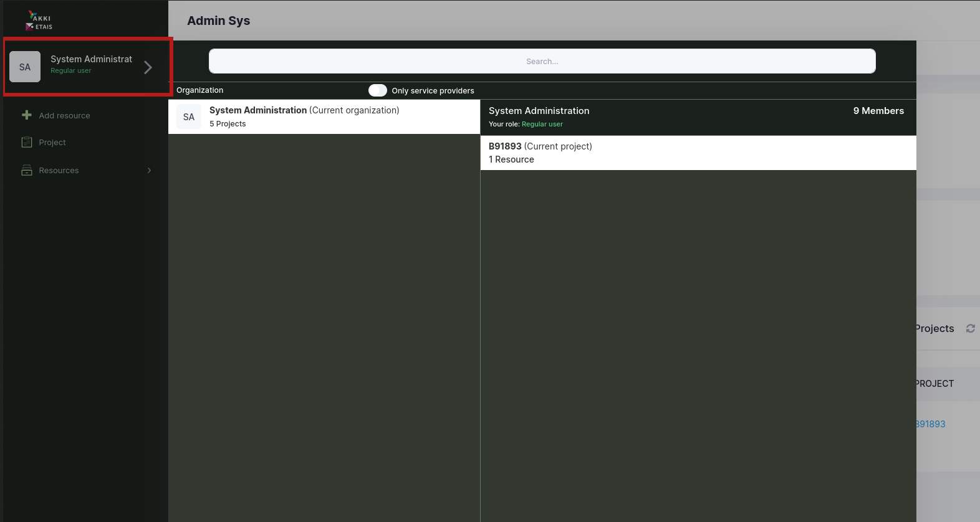Click the chevron next to System Administrat

pos(148,67)
